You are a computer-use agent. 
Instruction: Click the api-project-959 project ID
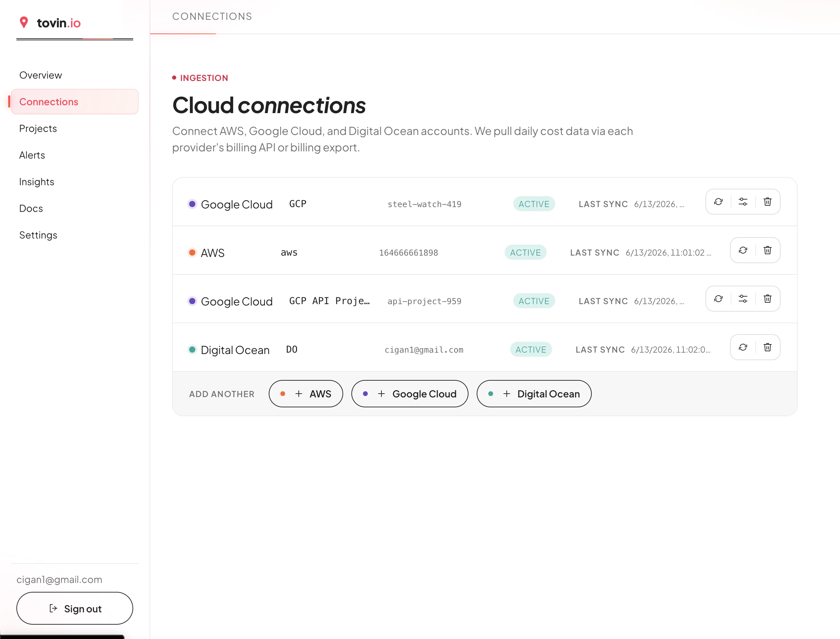(424, 301)
